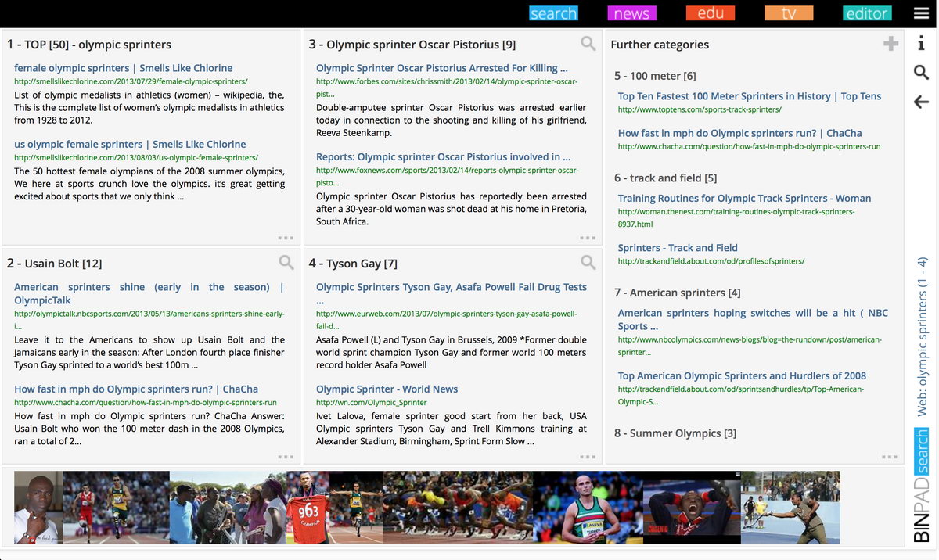The width and height of the screenshot is (939, 560).
Task: Open thumbnail of sprinters at starting blocks
Action: coord(457,508)
